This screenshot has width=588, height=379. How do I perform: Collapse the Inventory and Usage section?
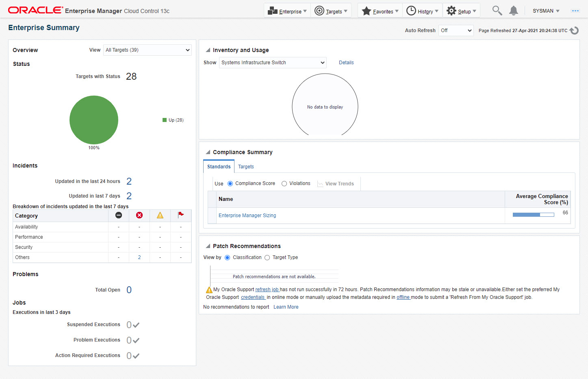[208, 50]
